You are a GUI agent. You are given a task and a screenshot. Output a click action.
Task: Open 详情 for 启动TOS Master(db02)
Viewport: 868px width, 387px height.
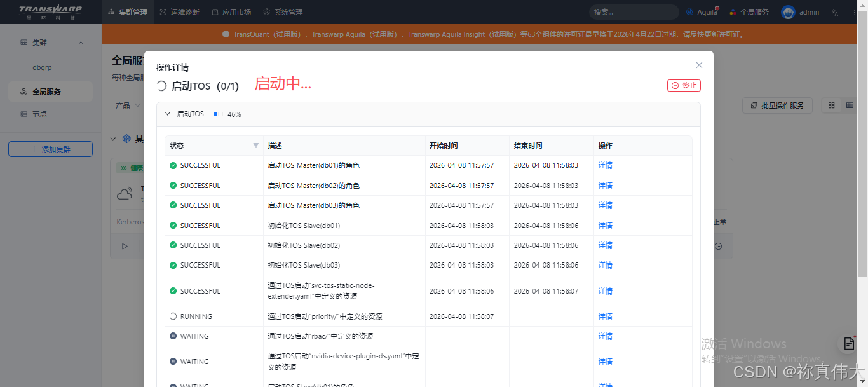(x=606, y=186)
